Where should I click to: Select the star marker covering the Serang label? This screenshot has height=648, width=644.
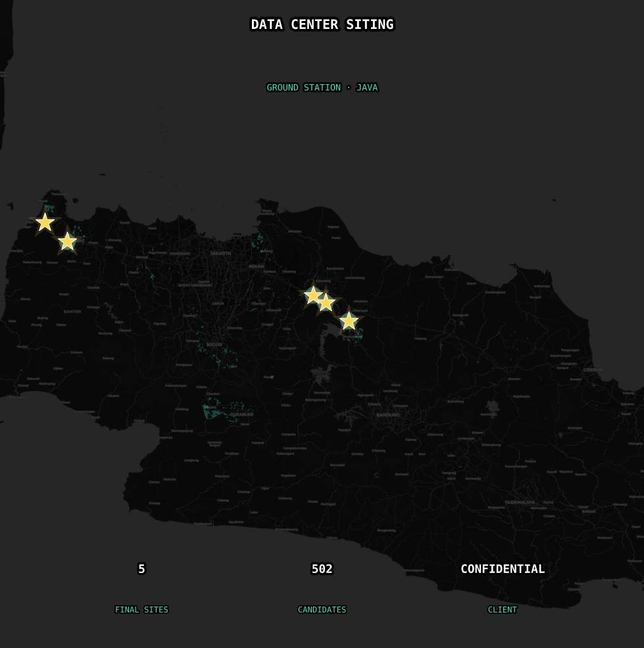(x=67, y=241)
